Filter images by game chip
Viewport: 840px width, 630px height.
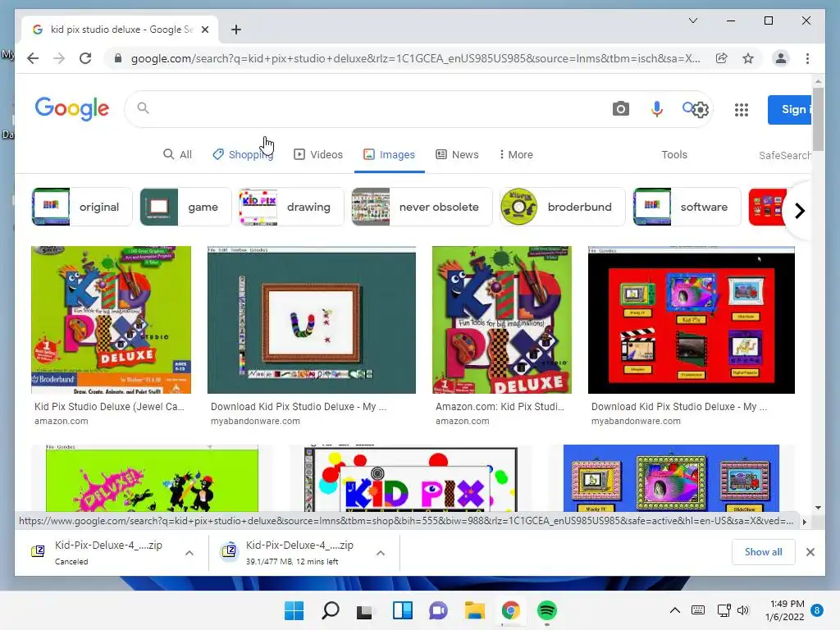185,207
